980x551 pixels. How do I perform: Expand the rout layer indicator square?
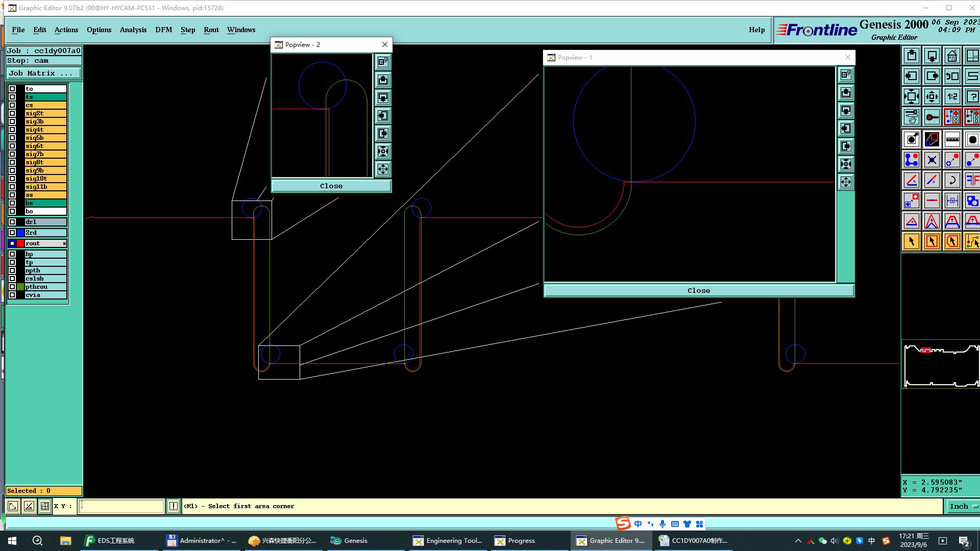coord(64,243)
